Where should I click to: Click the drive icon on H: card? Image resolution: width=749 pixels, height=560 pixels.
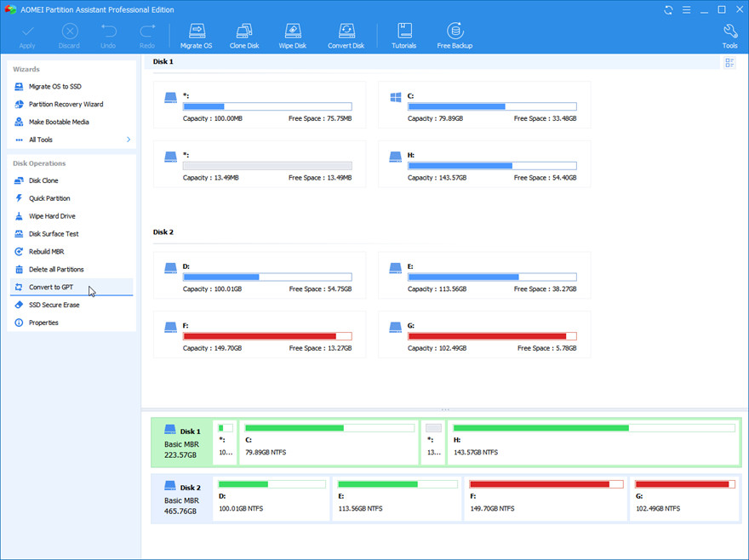pos(396,157)
